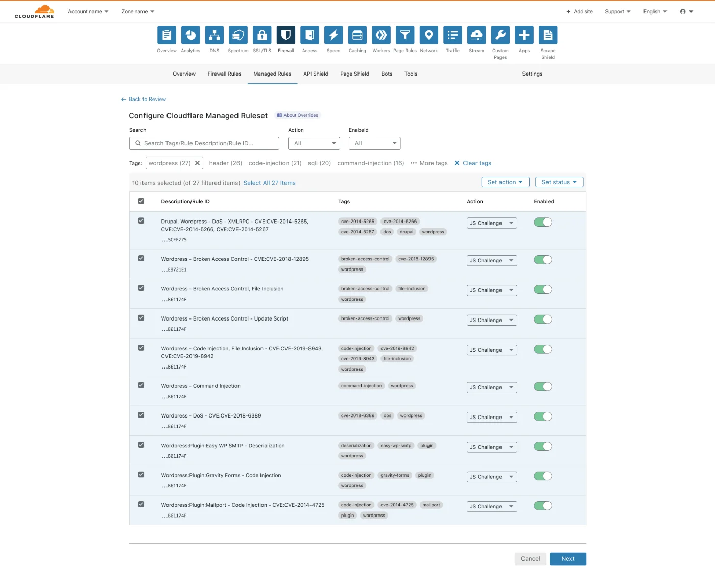Open JS Challenge dropdown for Easy WP SMTP rule
The image size is (715, 588).
pos(492,447)
